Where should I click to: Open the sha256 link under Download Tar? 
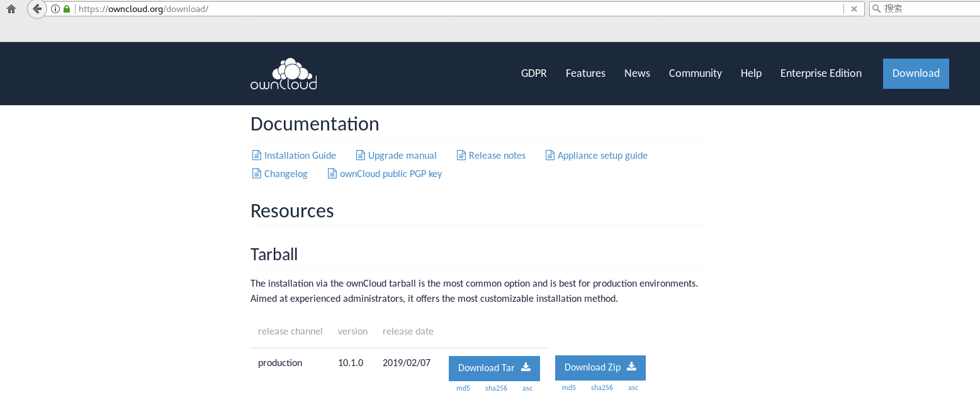coord(496,388)
